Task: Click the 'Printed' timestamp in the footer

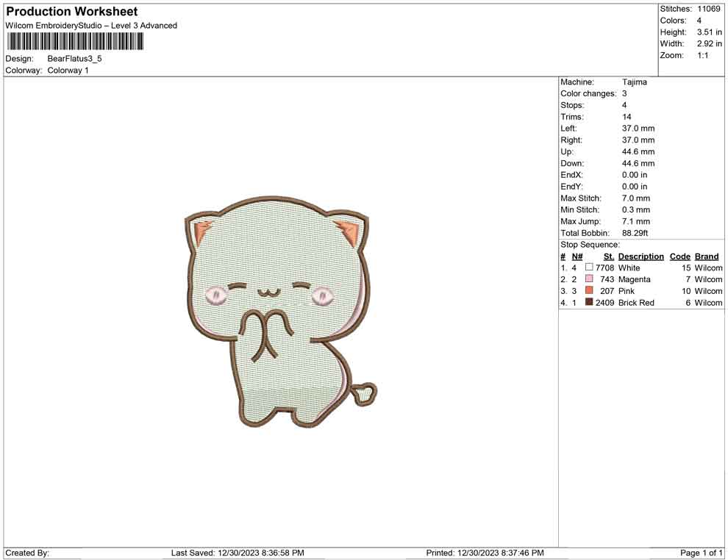Action: (x=485, y=553)
